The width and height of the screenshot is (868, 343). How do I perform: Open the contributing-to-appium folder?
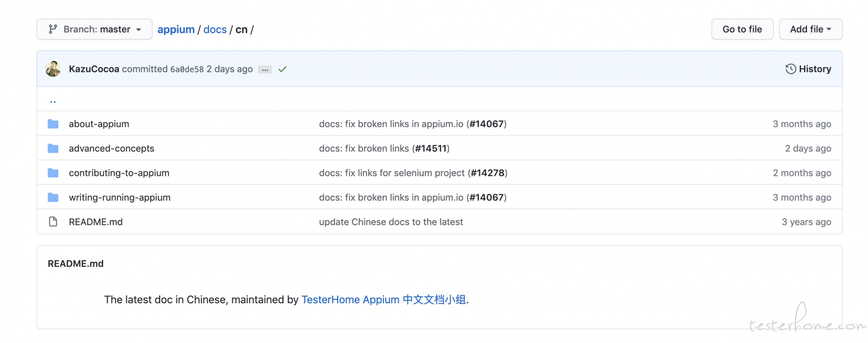(119, 173)
